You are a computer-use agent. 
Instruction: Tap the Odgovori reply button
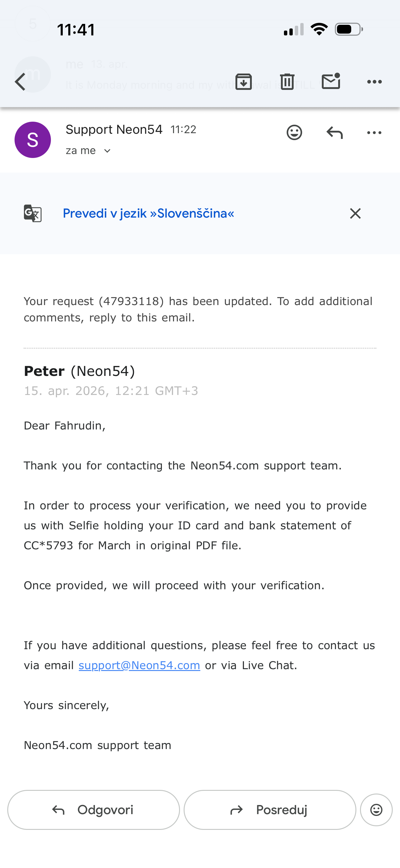point(93,810)
